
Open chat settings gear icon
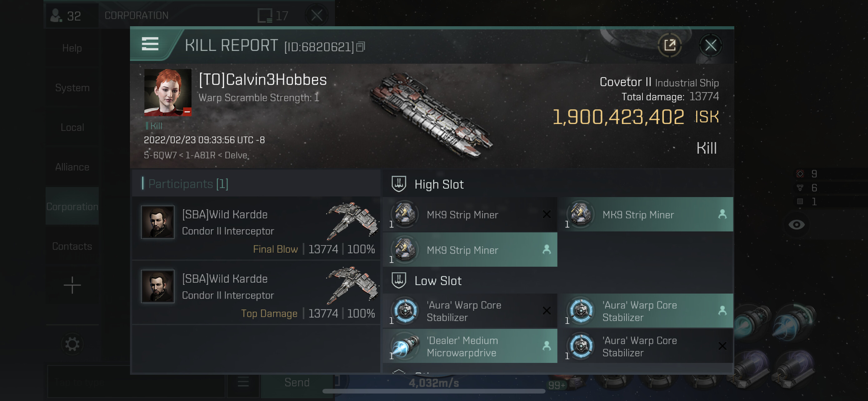[72, 344]
